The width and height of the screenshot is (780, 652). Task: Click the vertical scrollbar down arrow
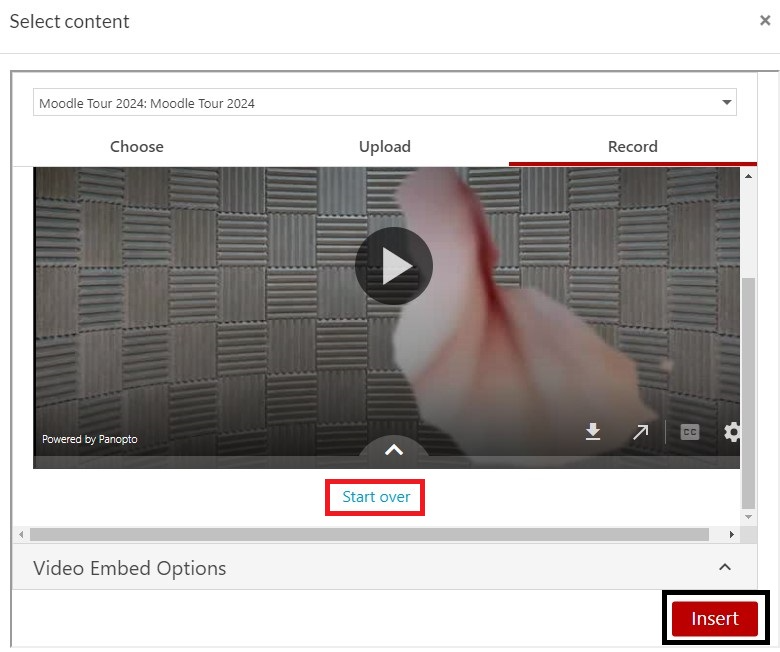(748, 517)
